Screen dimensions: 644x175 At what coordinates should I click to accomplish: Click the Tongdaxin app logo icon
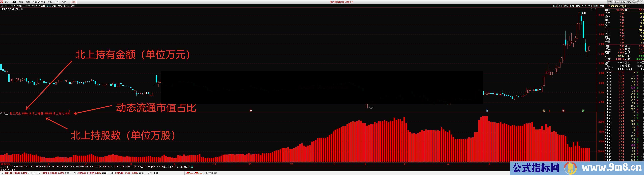click(x=2, y=2)
